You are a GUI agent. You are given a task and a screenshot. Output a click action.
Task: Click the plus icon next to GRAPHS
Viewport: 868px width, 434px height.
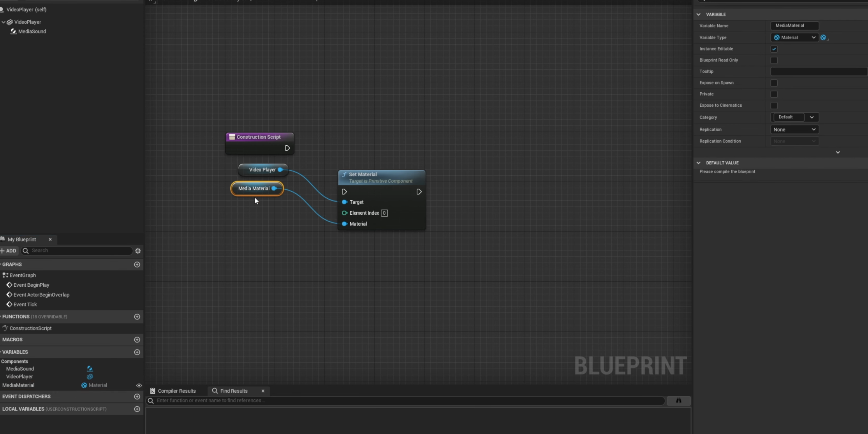click(x=137, y=265)
